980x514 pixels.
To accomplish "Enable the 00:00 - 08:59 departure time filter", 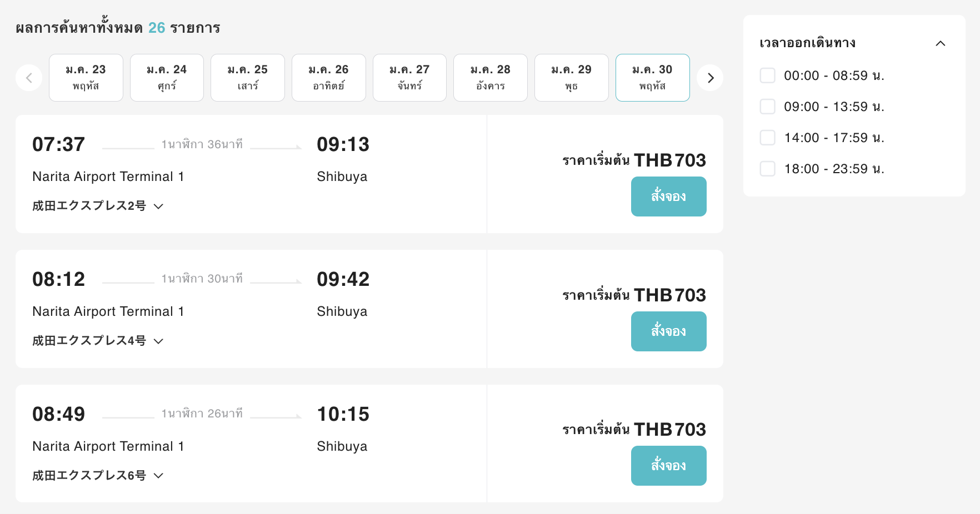I will pos(767,75).
